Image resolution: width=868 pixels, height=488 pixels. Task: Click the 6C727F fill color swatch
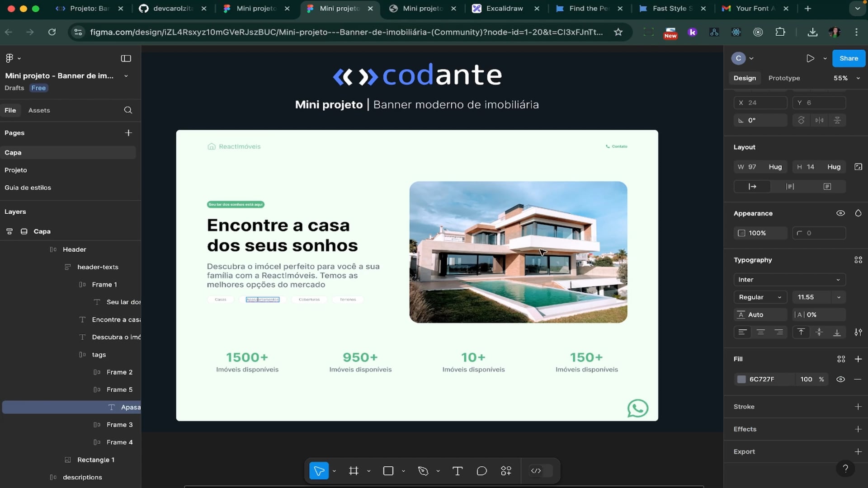pyautogui.click(x=741, y=379)
